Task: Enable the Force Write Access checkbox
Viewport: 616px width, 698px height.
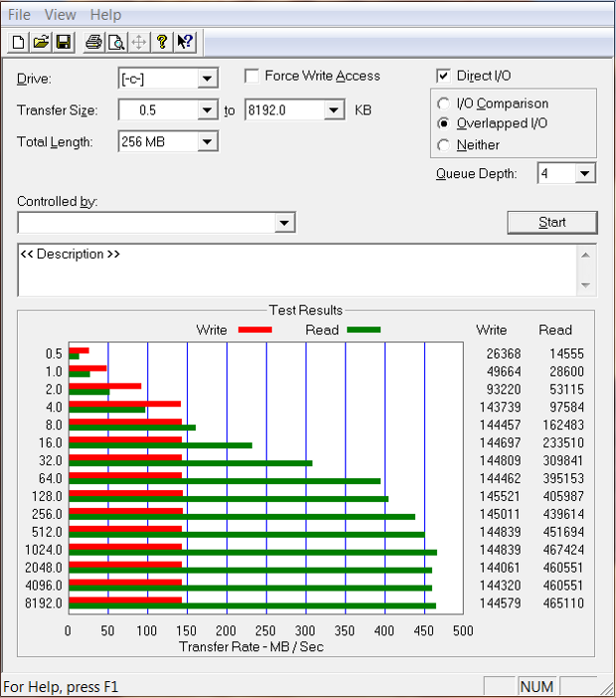Action: click(x=252, y=77)
